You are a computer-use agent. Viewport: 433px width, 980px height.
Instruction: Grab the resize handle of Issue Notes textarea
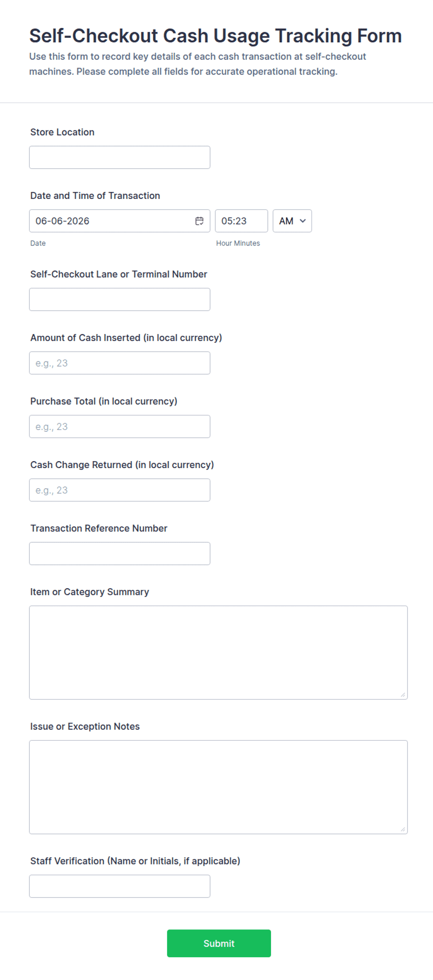(403, 829)
